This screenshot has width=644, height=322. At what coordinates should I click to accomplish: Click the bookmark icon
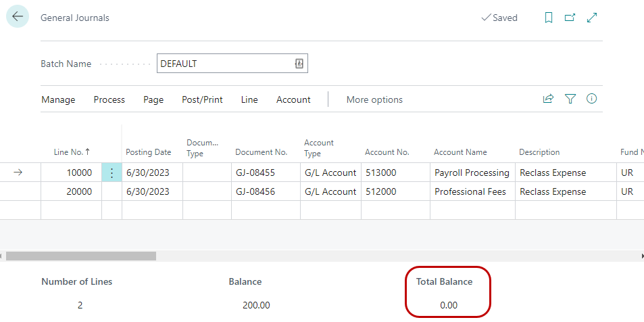point(549,18)
